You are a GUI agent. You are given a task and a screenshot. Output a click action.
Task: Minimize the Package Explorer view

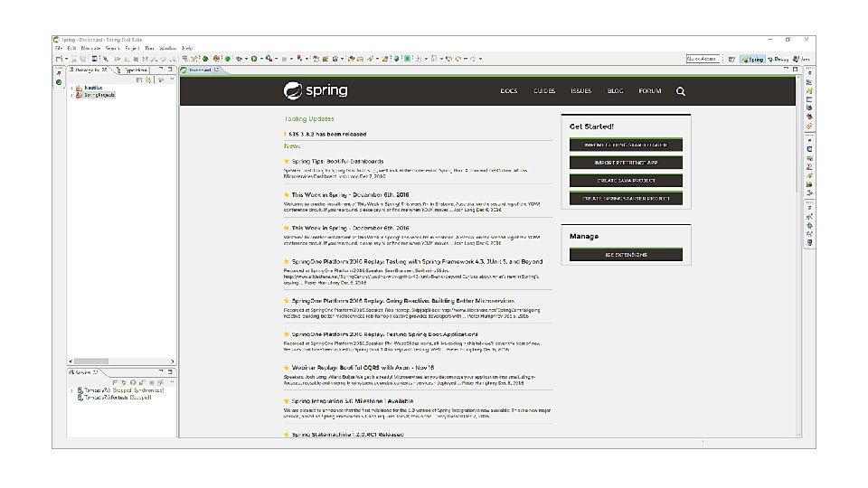[x=161, y=70]
